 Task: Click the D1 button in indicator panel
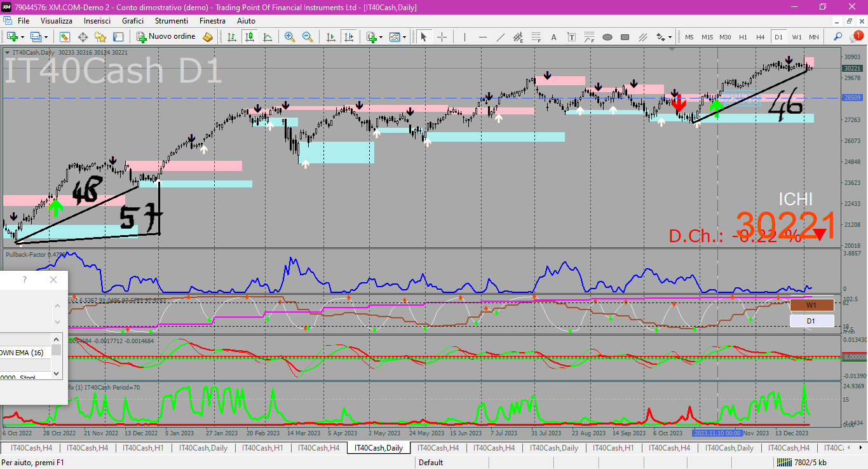[811, 321]
